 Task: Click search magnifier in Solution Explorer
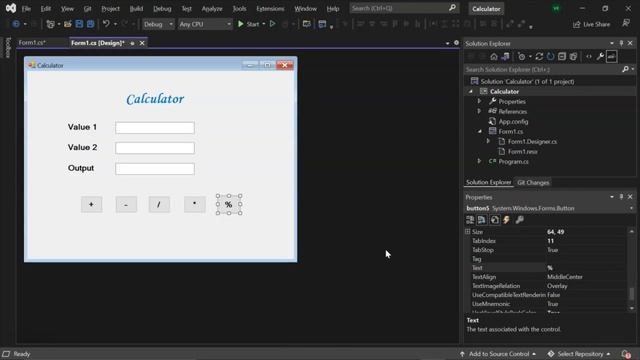click(625, 69)
